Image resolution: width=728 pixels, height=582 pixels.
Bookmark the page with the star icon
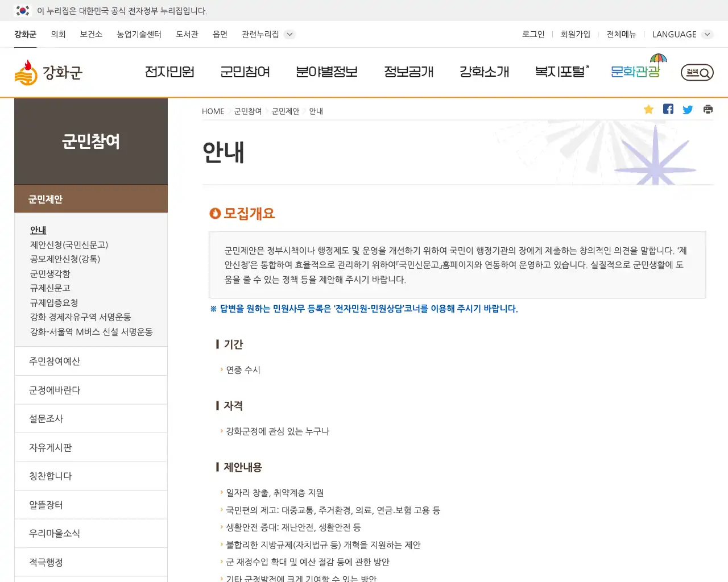[648, 109]
